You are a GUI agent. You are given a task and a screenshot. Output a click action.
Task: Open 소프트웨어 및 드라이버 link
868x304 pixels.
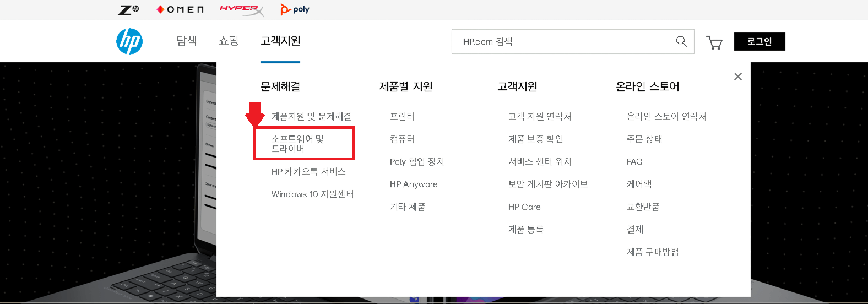tap(298, 144)
